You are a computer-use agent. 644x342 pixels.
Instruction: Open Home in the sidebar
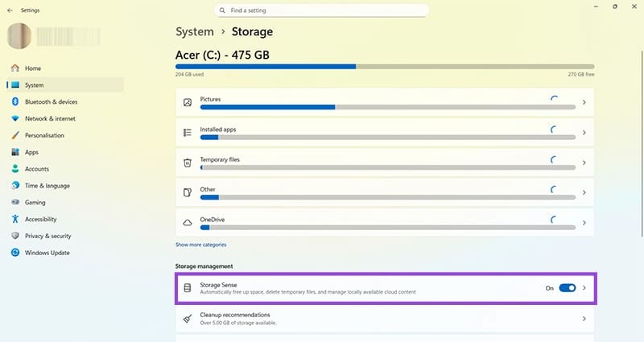coord(65,68)
